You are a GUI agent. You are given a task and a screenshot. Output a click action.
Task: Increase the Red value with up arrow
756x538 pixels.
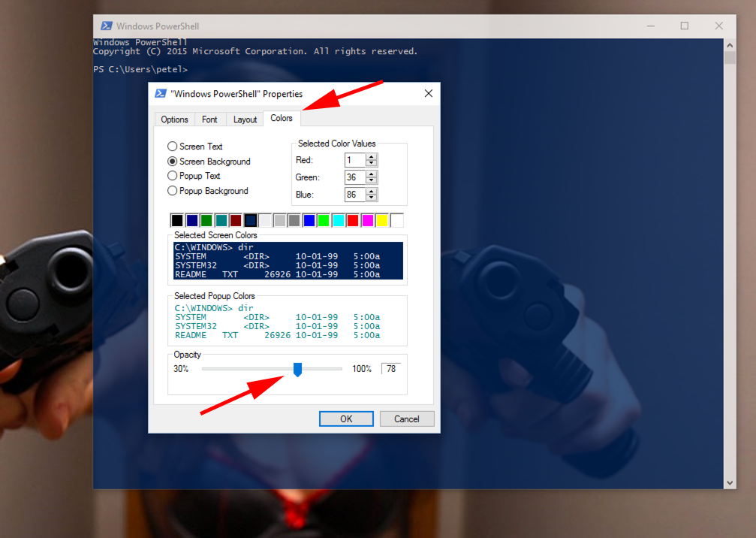(372, 157)
